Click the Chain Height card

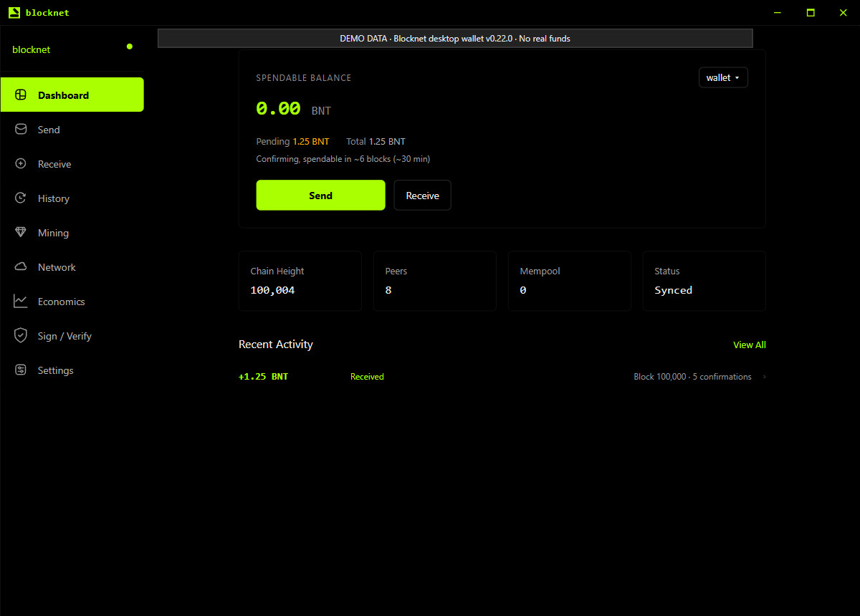300,281
